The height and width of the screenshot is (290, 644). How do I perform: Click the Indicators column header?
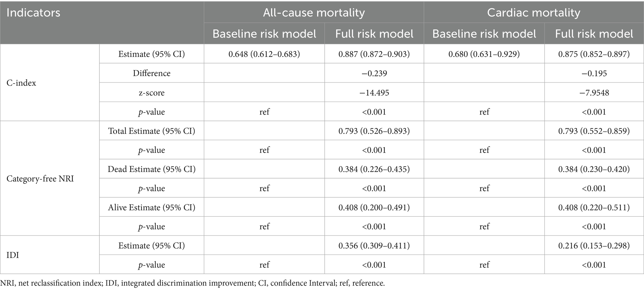click(x=33, y=13)
